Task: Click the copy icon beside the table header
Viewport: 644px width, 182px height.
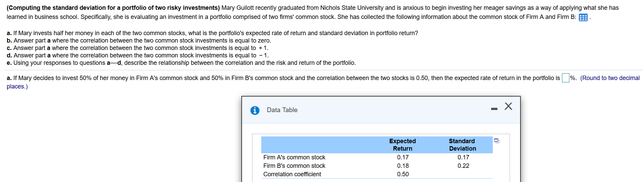Action: tap(497, 140)
